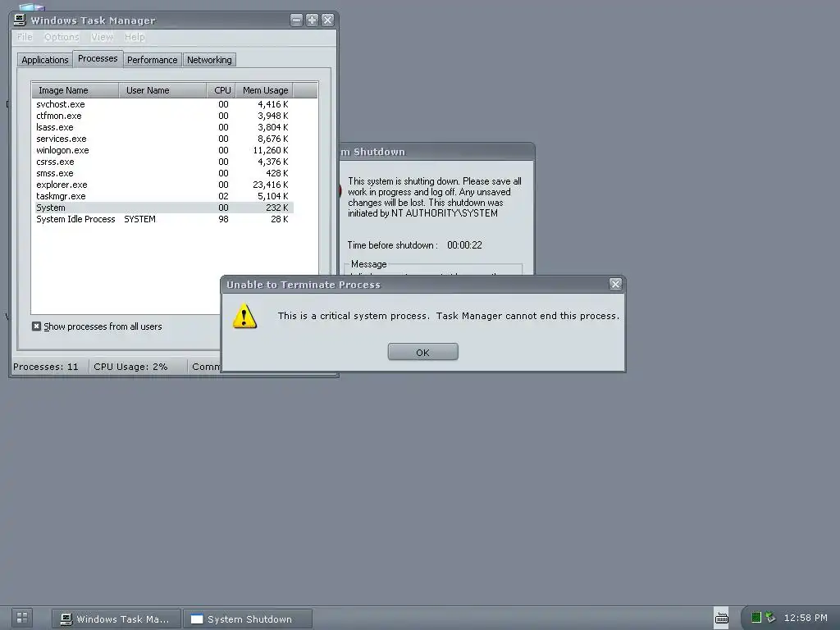This screenshot has height=630, width=840.
Task: Click the Time before shutdown countdown value
Action: click(x=464, y=244)
